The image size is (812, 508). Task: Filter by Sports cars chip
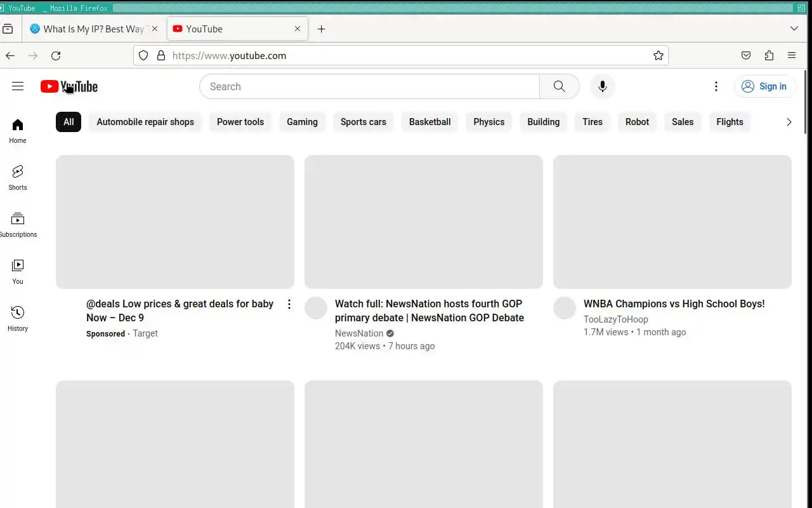363,122
